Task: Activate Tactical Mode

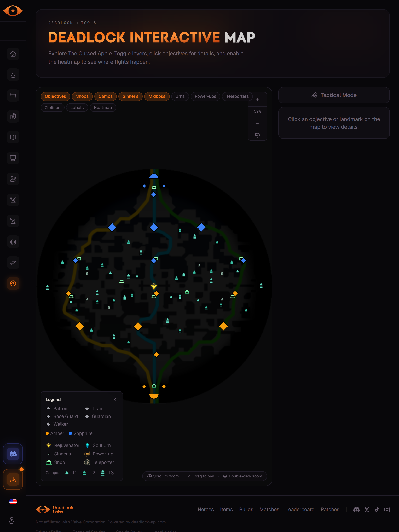Action: [334, 95]
